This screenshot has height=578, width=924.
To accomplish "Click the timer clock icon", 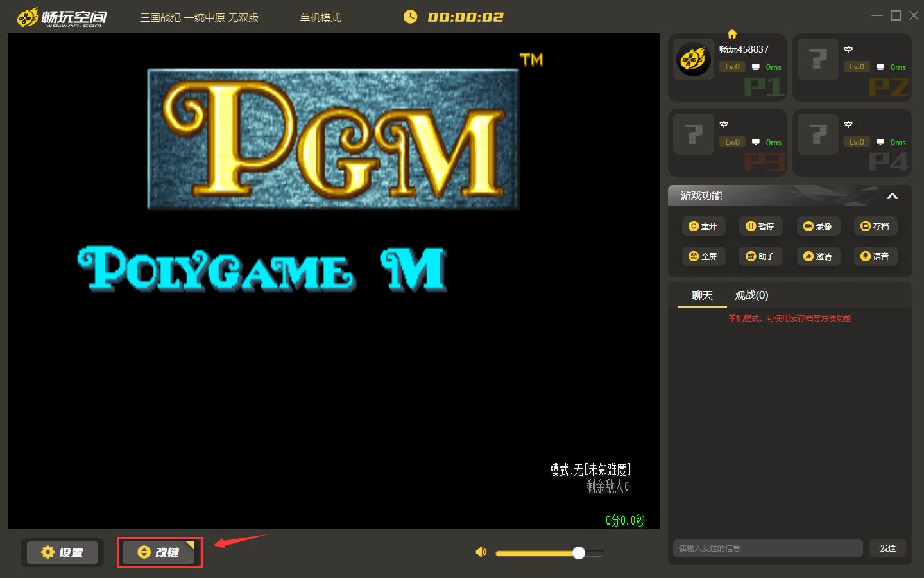I will click(410, 17).
